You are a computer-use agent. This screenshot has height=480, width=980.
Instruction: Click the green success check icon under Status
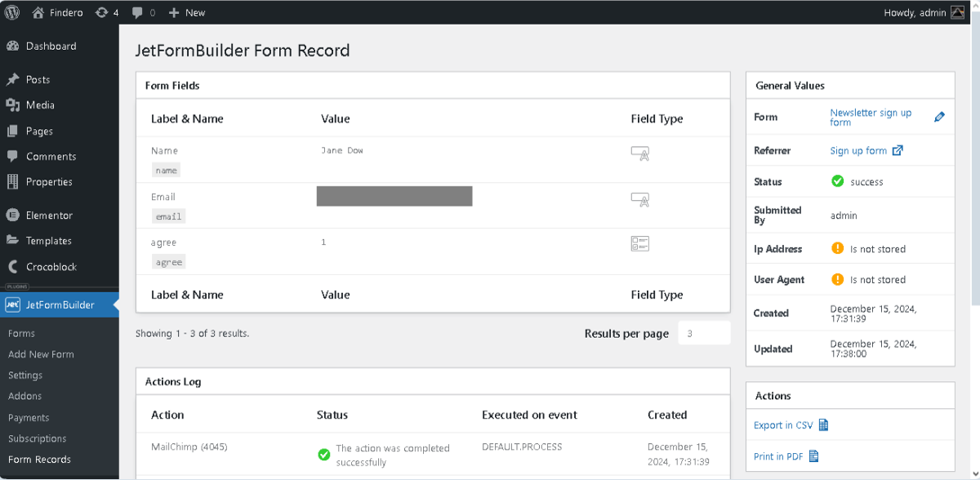pyautogui.click(x=835, y=181)
